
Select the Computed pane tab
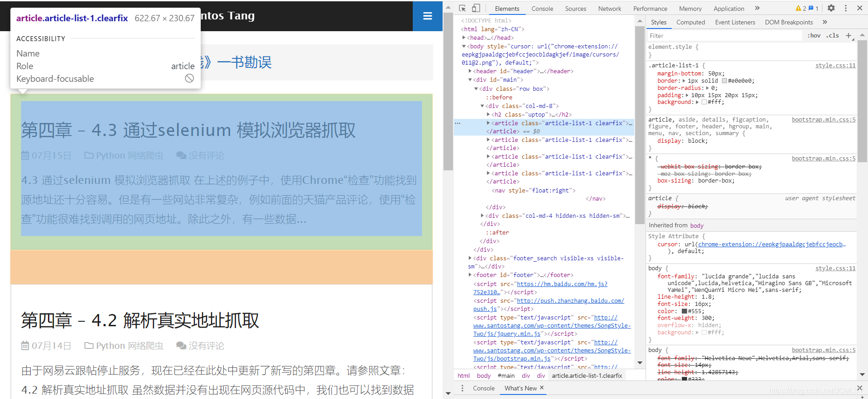pos(690,22)
